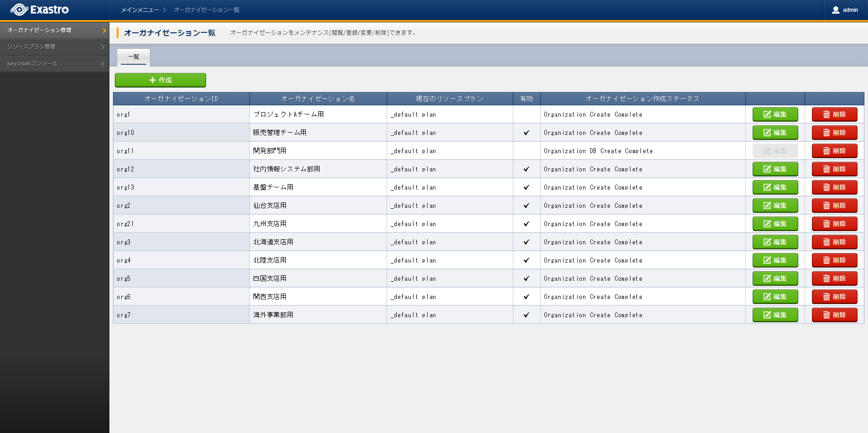The image size is (868, 433).
Task: Open リソースプラン管理 menu item
Action: (31, 46)
